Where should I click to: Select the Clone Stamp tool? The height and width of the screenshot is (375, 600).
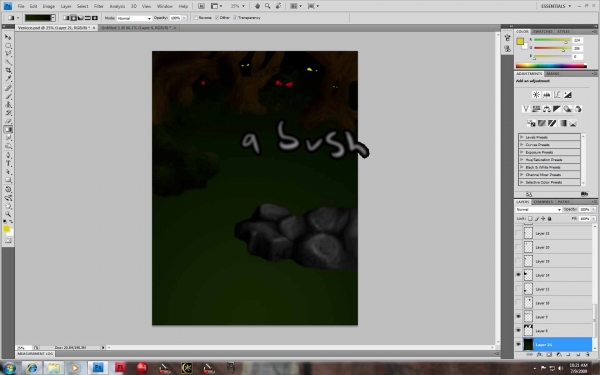click(x=8, y=104)
